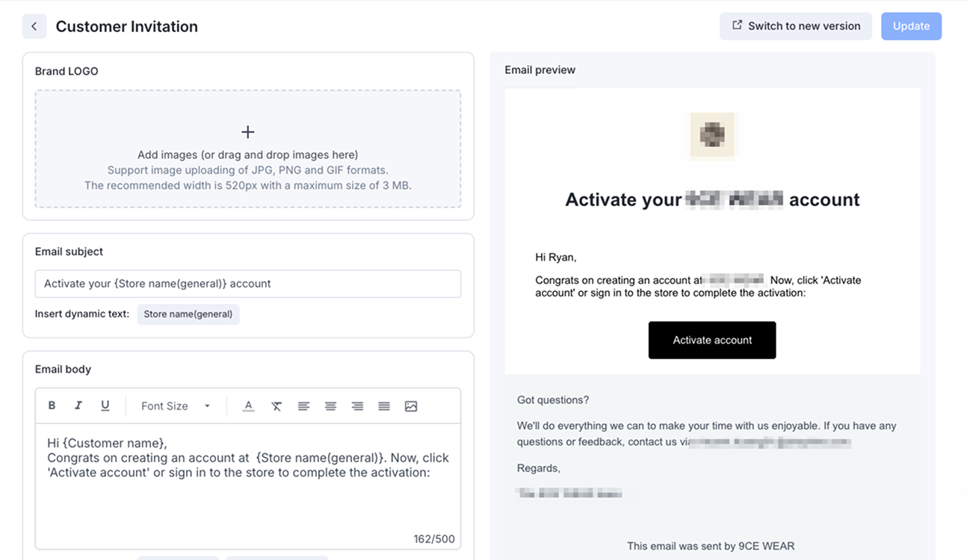This screenshot has width=967, height=560.
Task: Click Activate account button in email preview
Action: (x=712, y=340)
